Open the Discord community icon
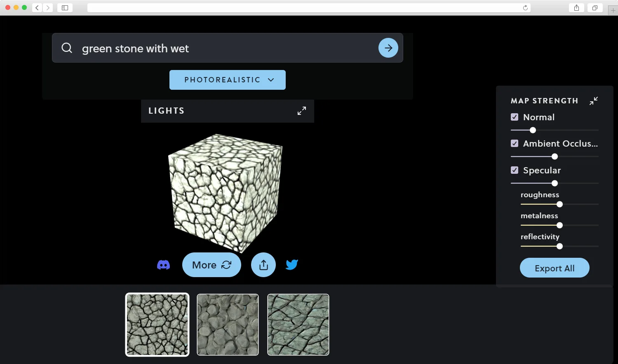This screenshot has width=618, height=364. click(164, 265)
